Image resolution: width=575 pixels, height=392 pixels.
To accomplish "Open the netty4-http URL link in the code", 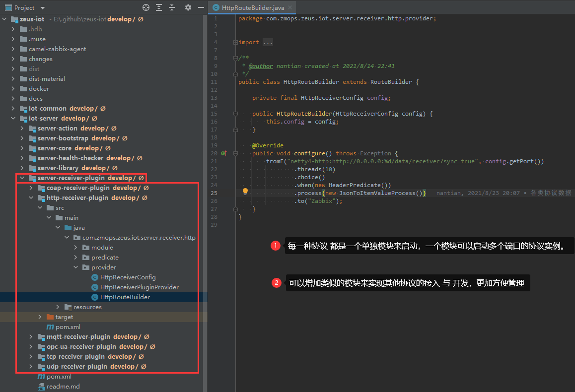I will (403, 161).
